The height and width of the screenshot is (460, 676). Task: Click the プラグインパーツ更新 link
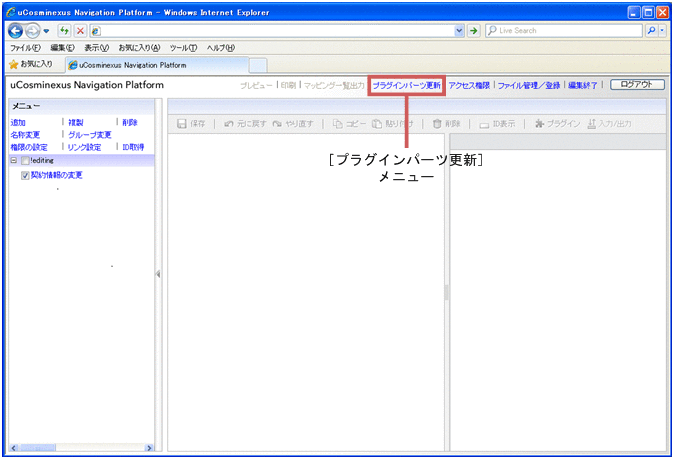406,86
